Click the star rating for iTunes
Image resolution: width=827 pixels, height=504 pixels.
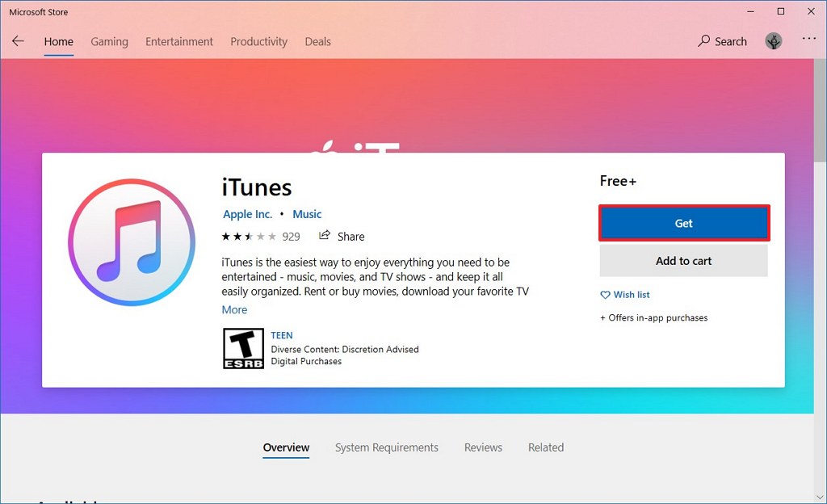pyautogui.click(x=250, y=236)
